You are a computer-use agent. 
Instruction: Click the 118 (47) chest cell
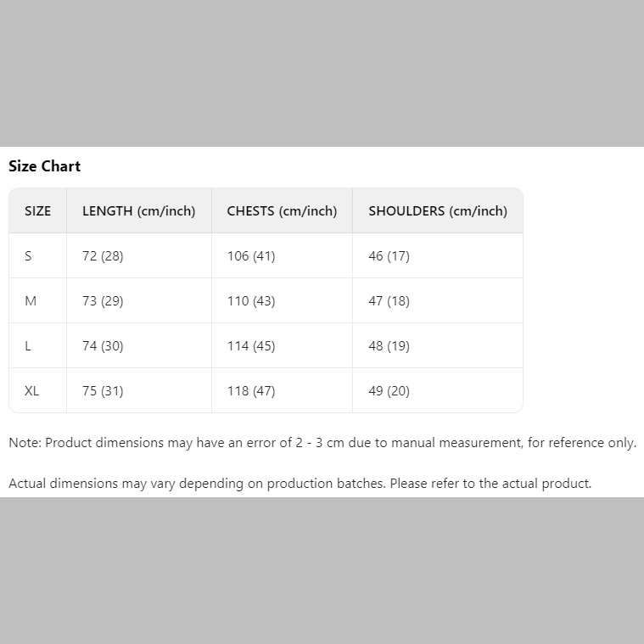pos(251,391)
